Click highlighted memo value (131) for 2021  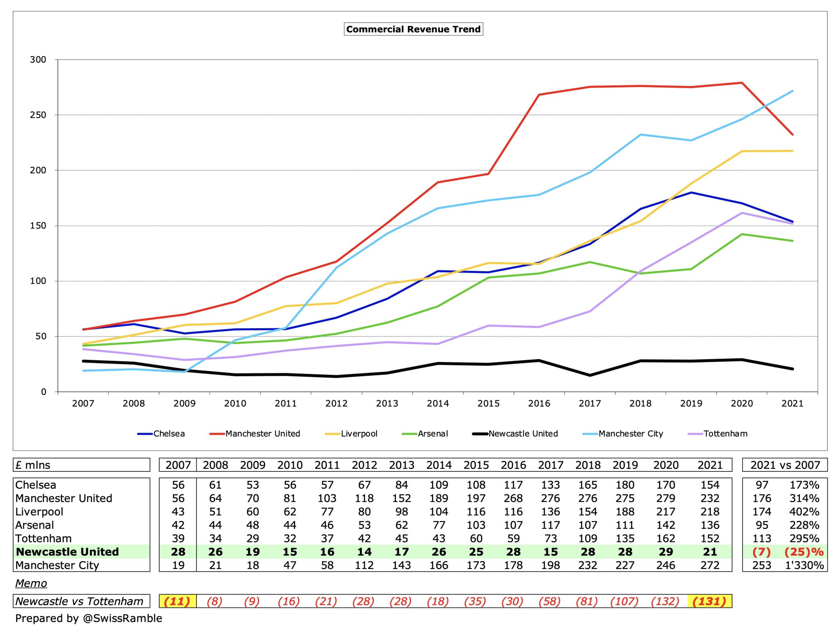[x=710, y=601]
